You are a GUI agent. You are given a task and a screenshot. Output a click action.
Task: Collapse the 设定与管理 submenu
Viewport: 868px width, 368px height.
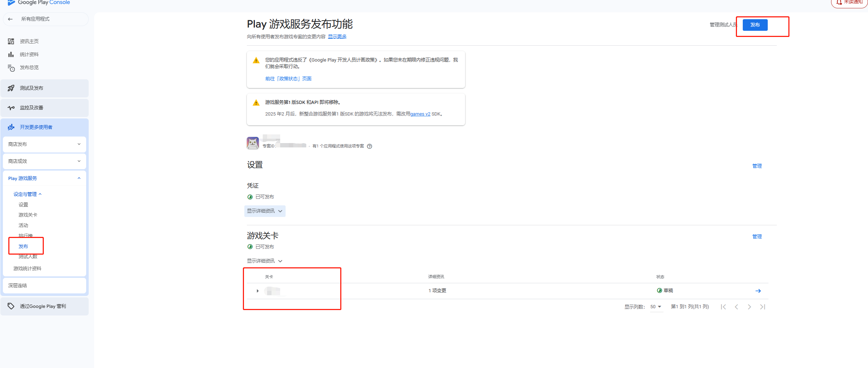tap(28, 194)
